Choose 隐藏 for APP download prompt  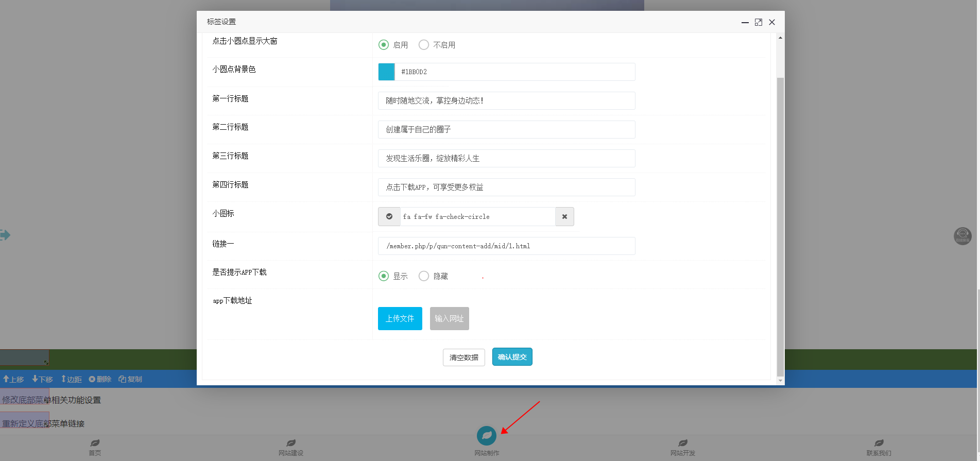tap(424, 276)
